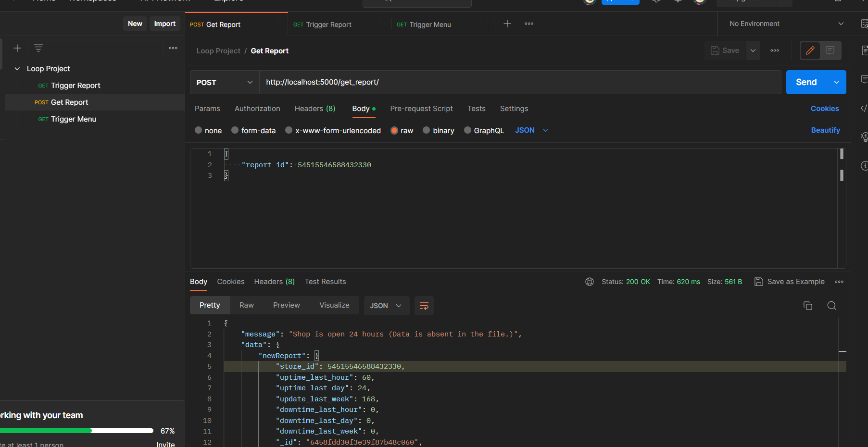Click the Send button
This screenshot has height=447, width=868.
[806, 82]
